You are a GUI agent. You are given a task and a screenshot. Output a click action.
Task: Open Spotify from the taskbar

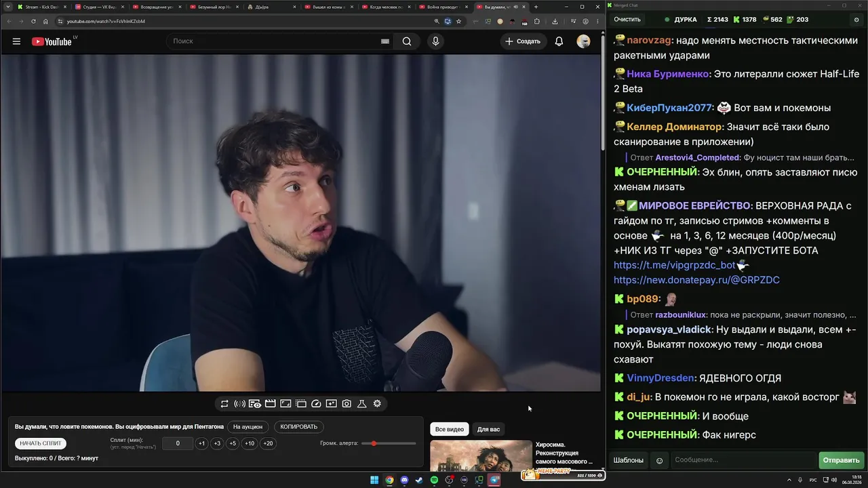click(x=434, y=481)
